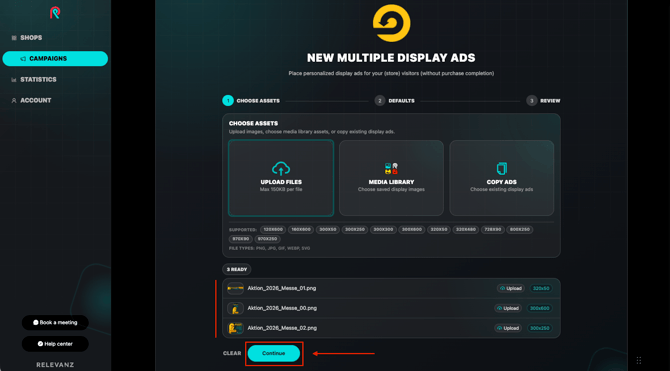Click the 120x600 supported size chip
670x371 pixels.
click(x=273, y=230)
